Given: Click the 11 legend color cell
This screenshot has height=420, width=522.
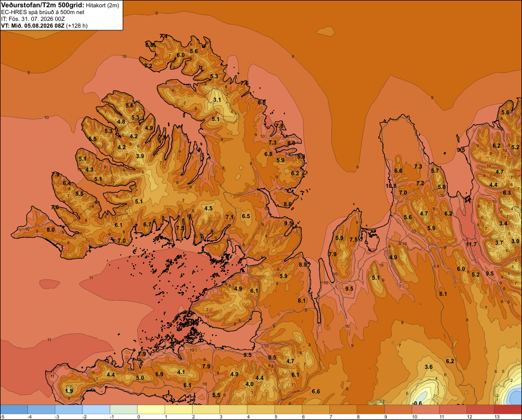Looking at the screenshot, I should [x=453, y=410].
